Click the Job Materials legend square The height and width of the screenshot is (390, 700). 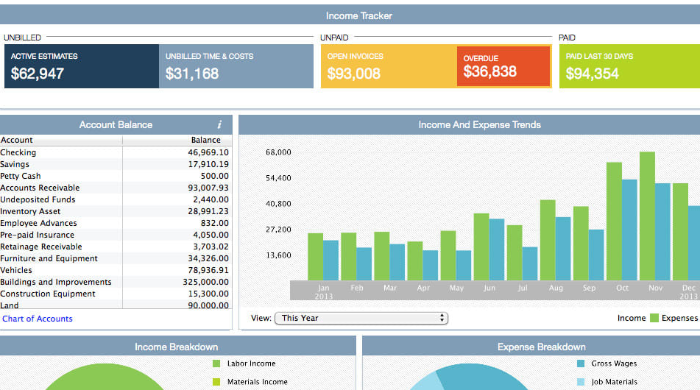pyautogui.click(x=581, y=382)
